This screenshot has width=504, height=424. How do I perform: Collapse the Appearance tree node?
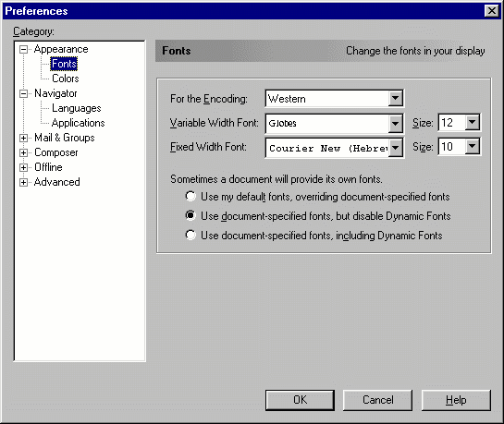[x=23, y=50]
